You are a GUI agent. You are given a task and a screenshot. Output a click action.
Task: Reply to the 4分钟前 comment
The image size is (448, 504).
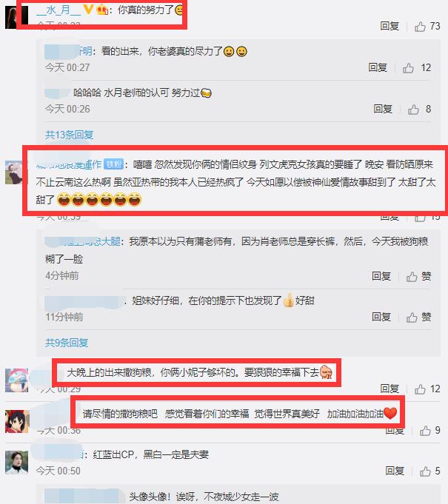tap(381, 276)
